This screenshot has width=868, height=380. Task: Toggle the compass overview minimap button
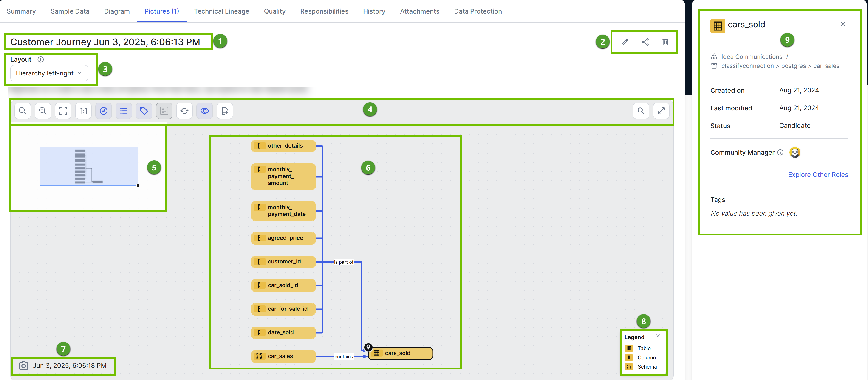point(103,111)
